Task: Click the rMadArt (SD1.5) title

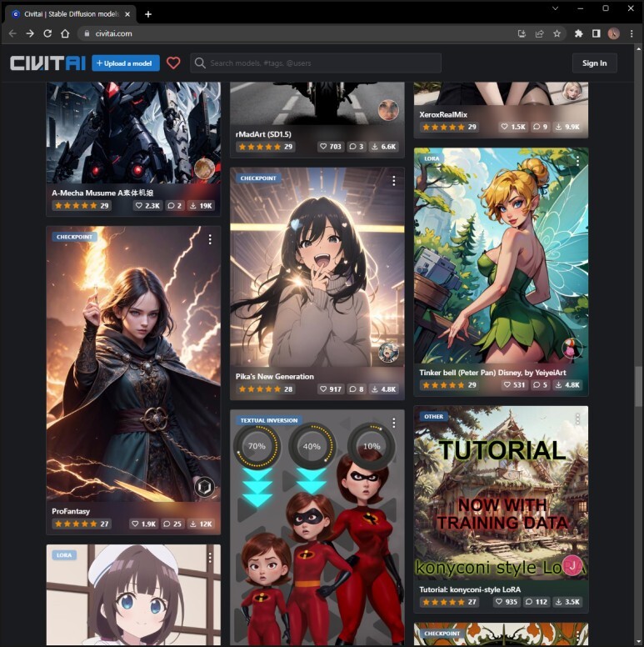Action: tap(263, 134)
